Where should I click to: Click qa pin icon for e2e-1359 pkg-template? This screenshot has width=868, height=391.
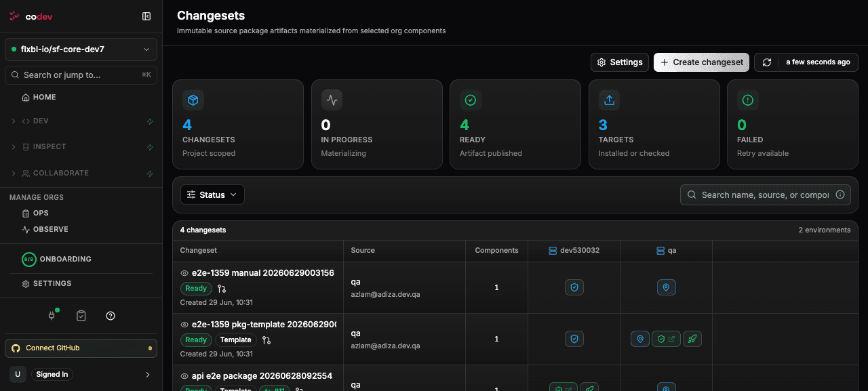click(x=639, y=339)
